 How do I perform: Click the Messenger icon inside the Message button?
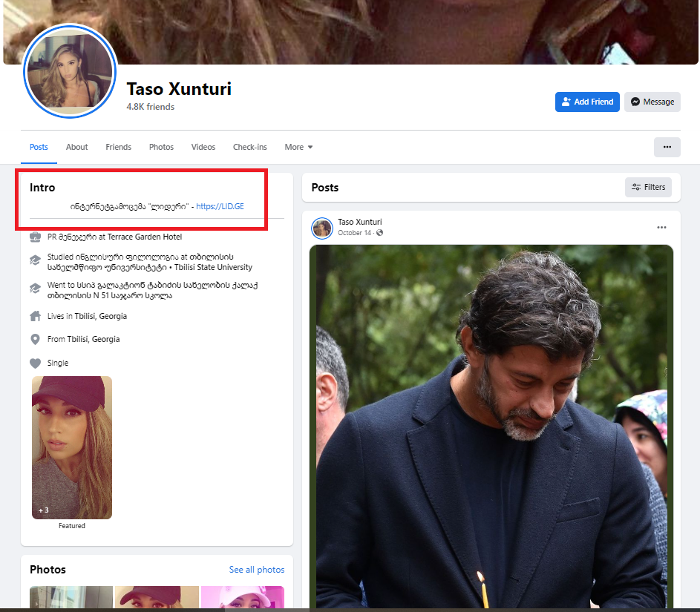point(635,102)
